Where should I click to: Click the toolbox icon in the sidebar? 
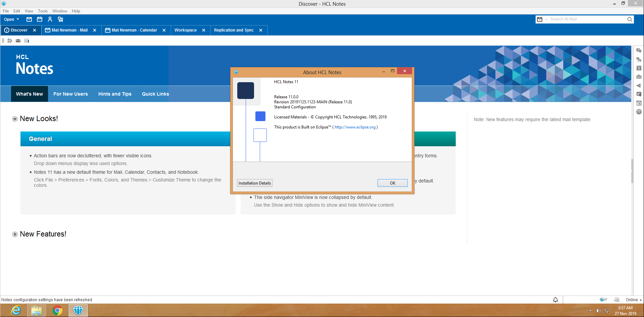pyautogui.click(x=639, y=77)
